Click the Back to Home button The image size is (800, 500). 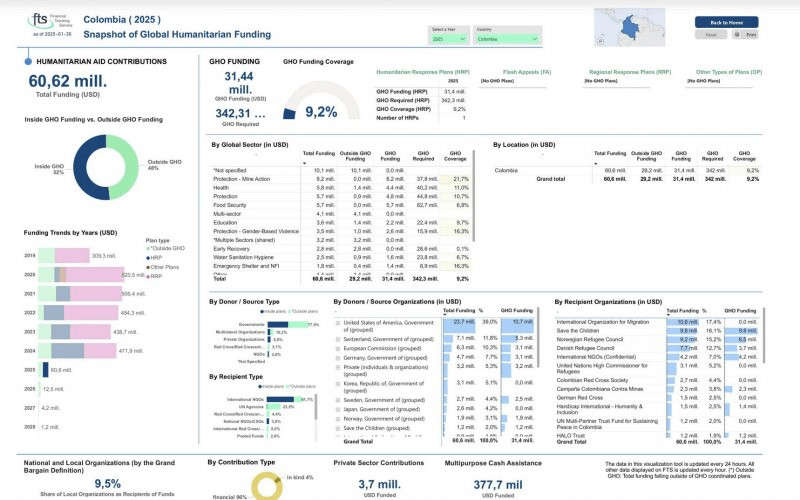click(x=726, y=21)
